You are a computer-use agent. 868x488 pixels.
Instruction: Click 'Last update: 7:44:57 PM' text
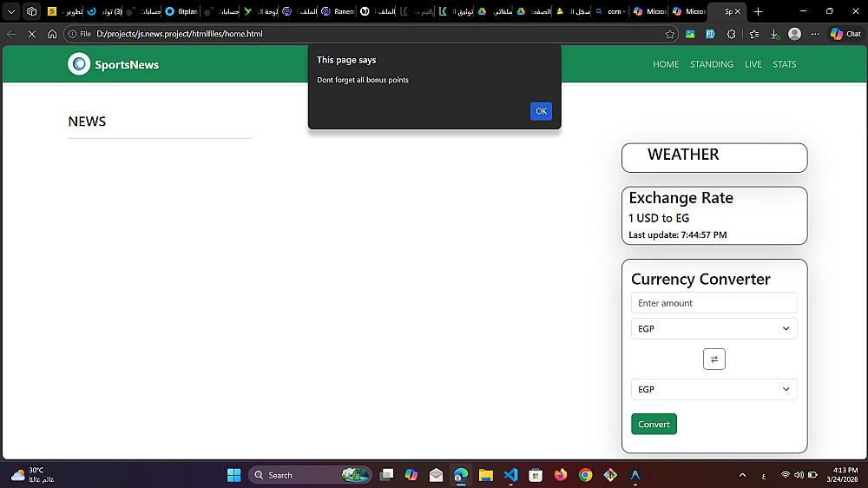click(x=678, y=234)
